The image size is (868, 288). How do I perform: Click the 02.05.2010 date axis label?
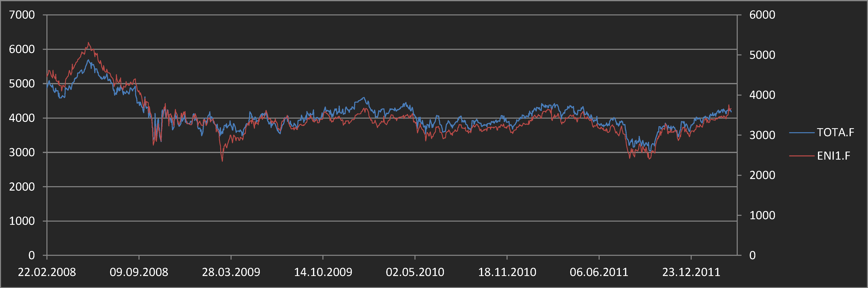pyautogui.click(x=415, y=272)
